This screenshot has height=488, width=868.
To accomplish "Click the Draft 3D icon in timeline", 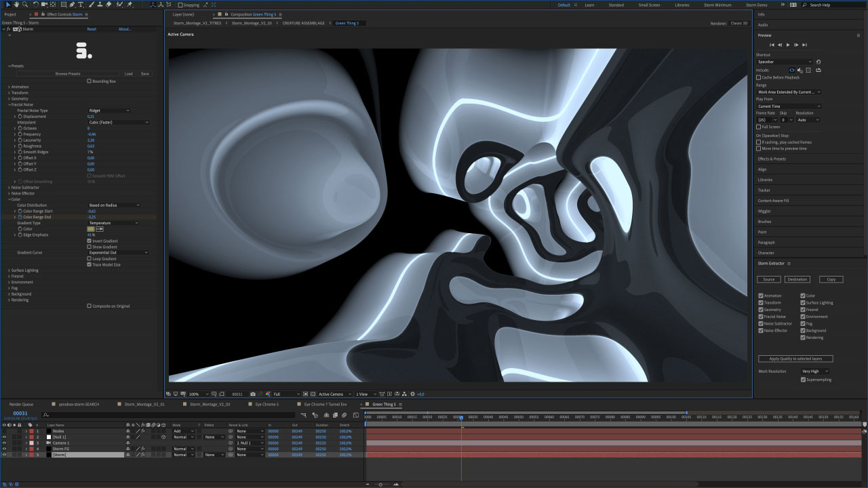I will (315, 415).
